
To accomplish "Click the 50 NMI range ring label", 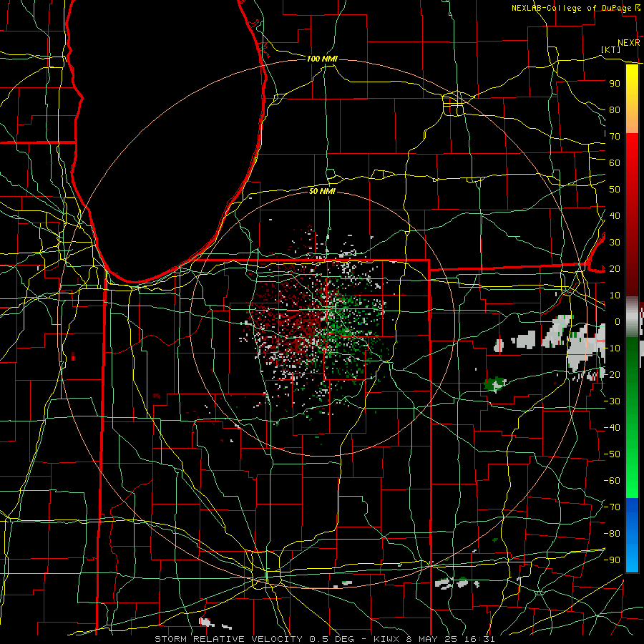I will point(322,191).
